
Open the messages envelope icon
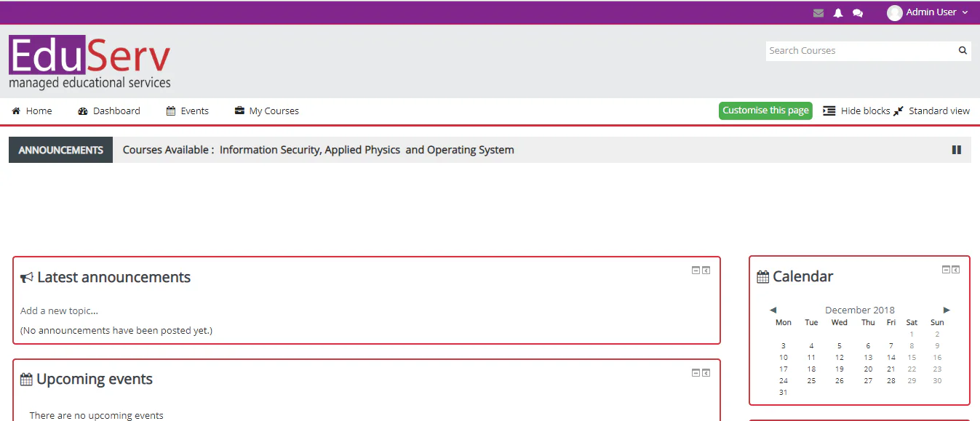pyautogui.click(x=818, y=13)
